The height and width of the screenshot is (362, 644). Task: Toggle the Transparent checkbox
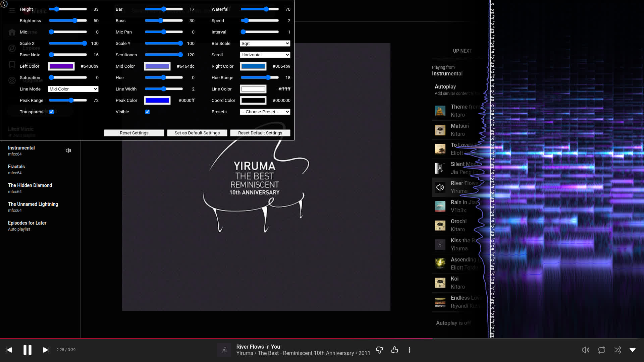pyautogui.click(x=51, y=112)
